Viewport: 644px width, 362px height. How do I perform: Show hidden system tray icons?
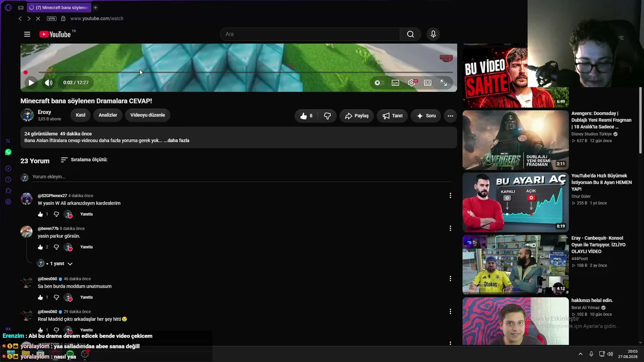coord(580,354)
